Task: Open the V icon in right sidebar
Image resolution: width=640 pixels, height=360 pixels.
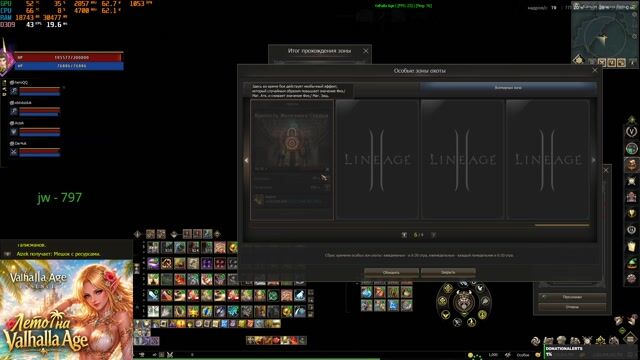Action: click(x=631, y=131)
